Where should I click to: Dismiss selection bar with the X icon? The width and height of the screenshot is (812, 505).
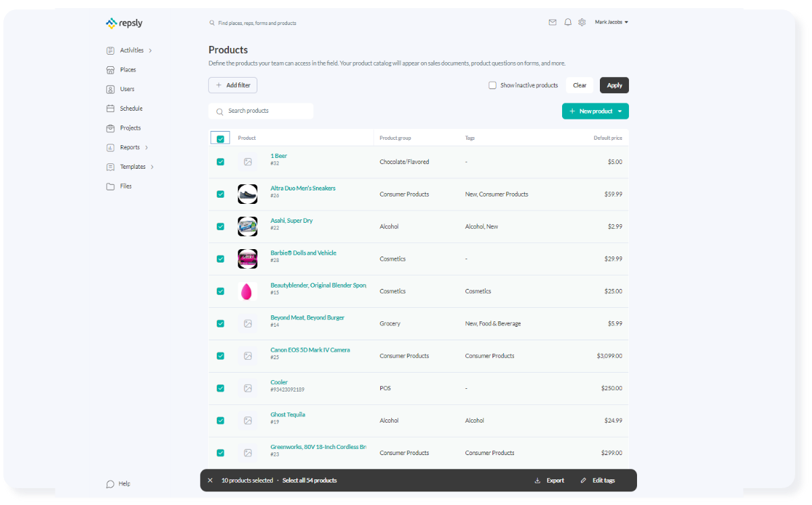210,481
